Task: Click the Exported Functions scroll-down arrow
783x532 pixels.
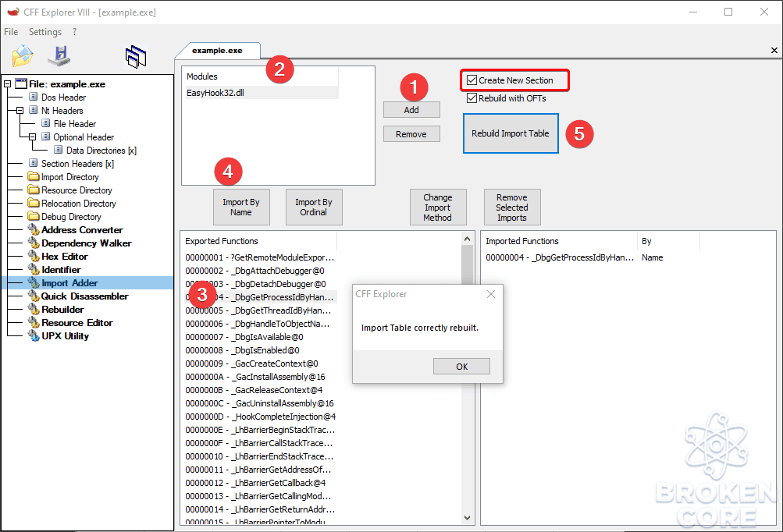Action: [x=468, y=517]
